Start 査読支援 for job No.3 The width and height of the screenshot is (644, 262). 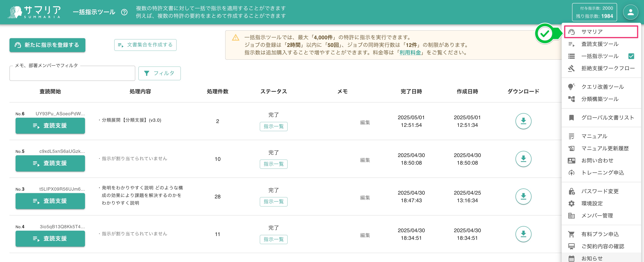[x=50, y=201]
